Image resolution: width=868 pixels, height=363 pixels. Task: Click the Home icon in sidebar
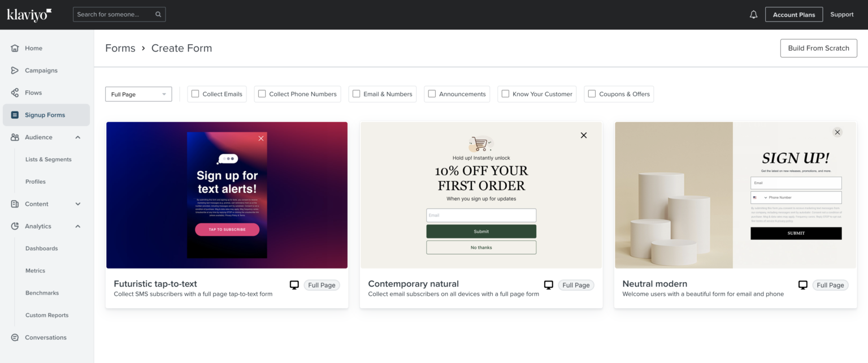coord(15,48)
